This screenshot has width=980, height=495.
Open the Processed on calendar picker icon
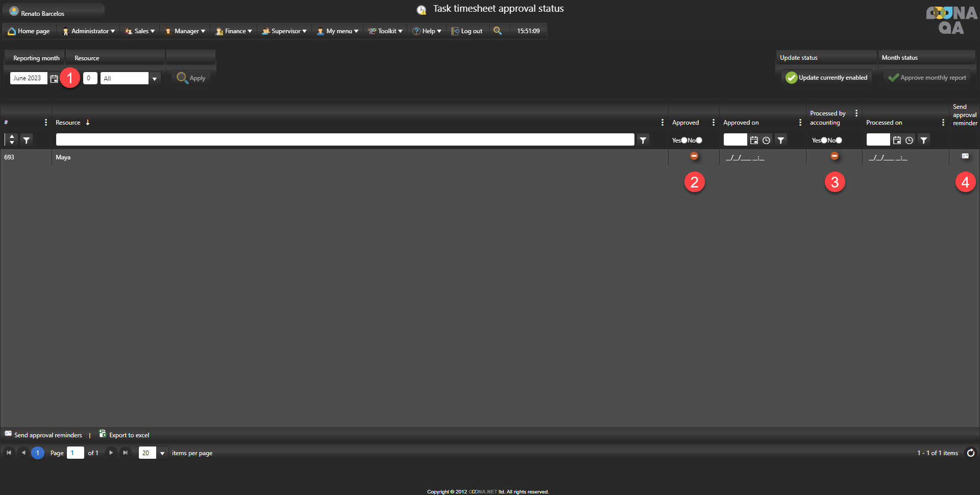[897, 140]
